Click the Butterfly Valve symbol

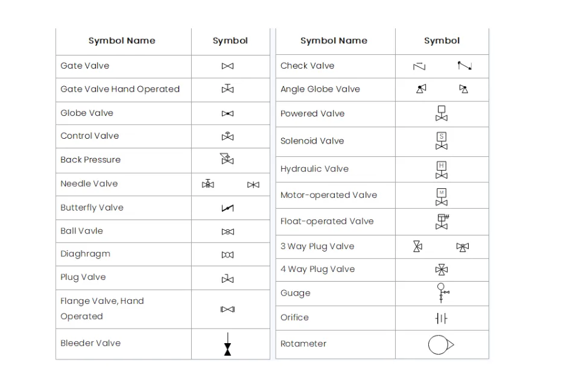[x=227, y=208]
